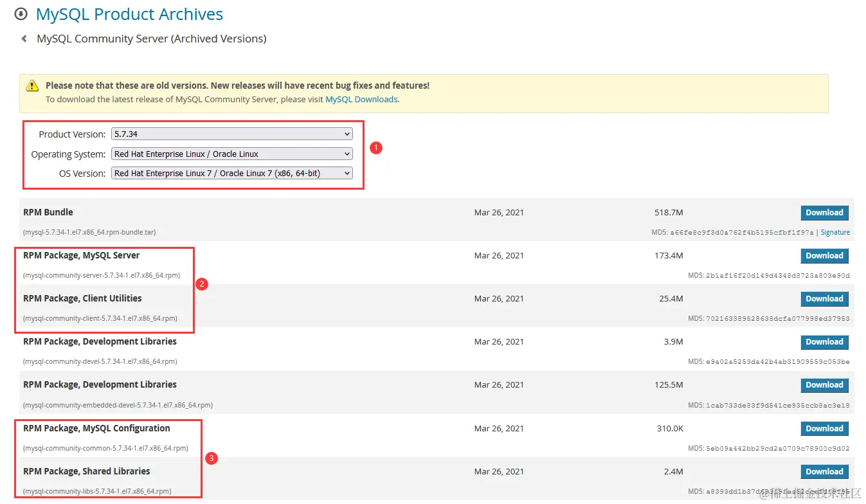Open the OS Version dropdown

(232, 174)
